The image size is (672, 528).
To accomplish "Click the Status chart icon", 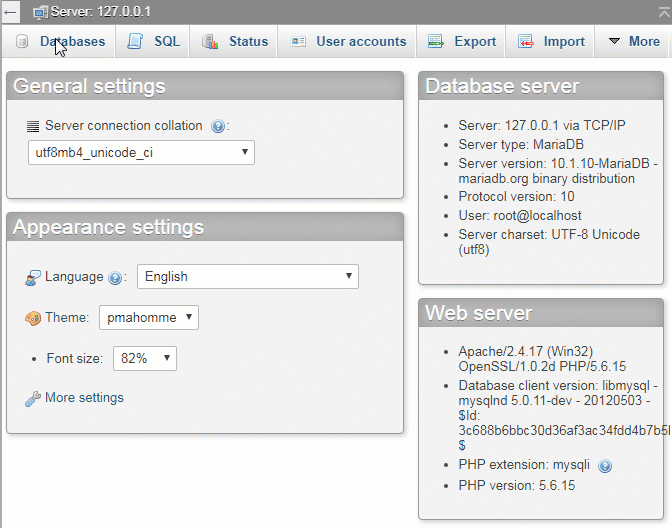I will 210,42.
